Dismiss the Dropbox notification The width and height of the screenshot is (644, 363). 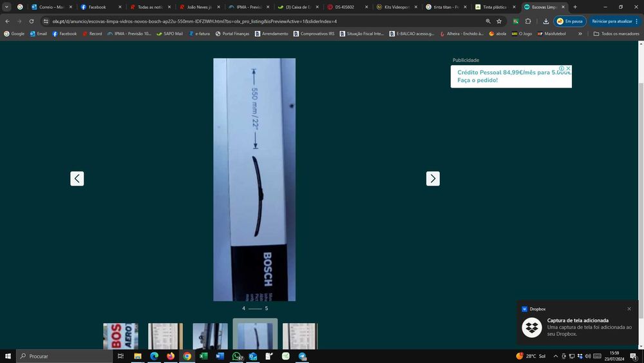point(629,309)
